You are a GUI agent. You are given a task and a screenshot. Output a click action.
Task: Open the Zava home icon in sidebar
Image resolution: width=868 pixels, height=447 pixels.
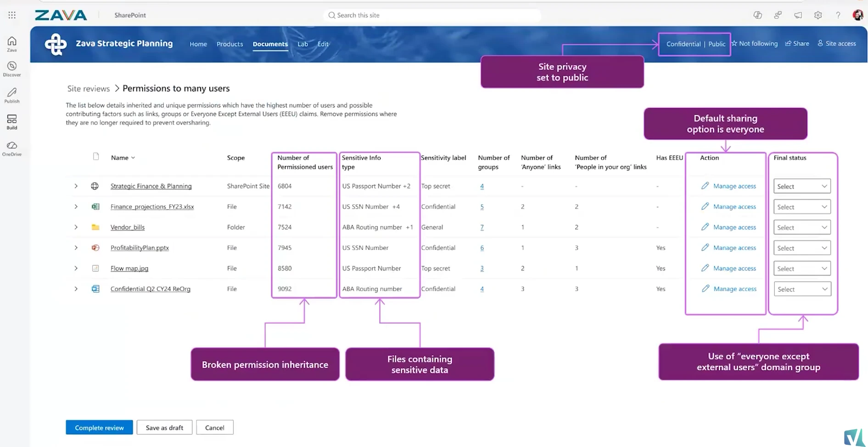coord(12,44)
